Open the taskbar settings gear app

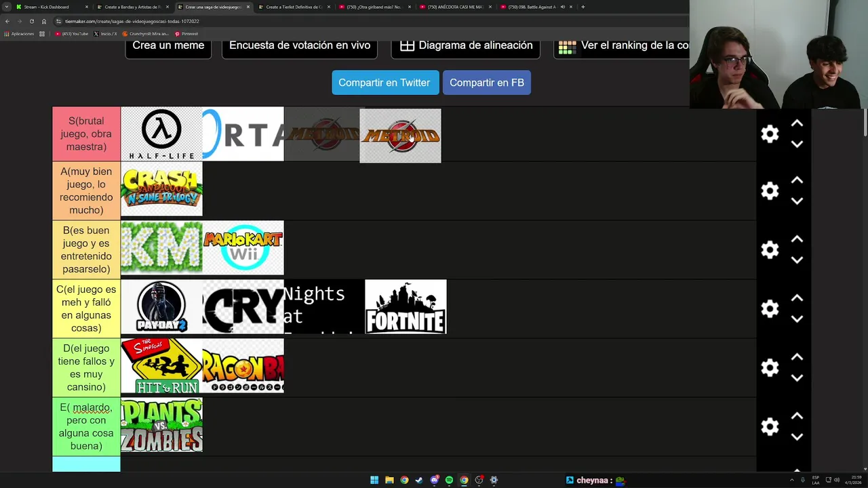(x=494, y=480)
